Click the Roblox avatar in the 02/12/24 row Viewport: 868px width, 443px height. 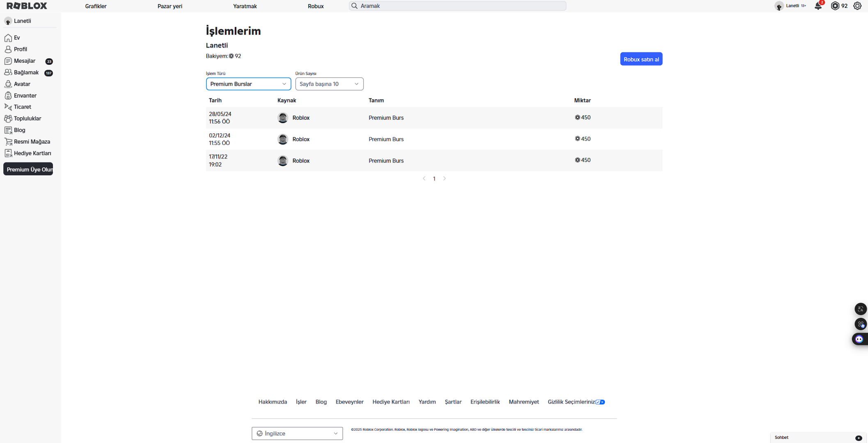(x=283, y=139)
